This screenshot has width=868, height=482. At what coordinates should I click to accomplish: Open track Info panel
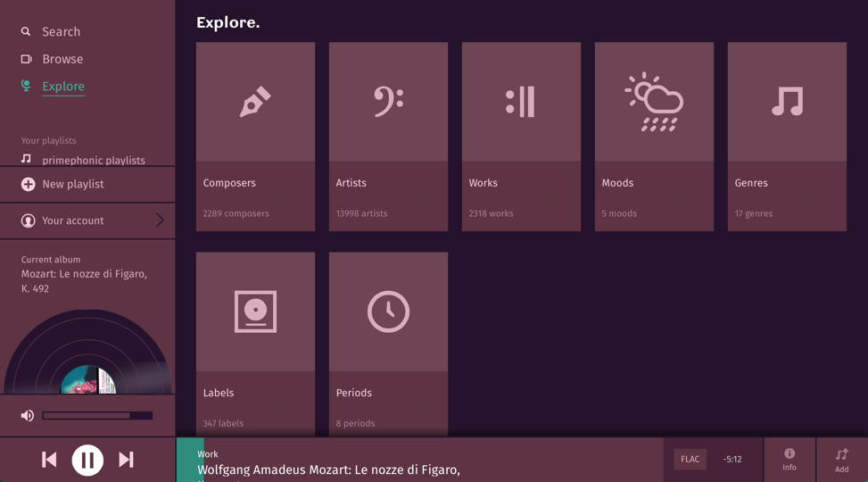789,460
